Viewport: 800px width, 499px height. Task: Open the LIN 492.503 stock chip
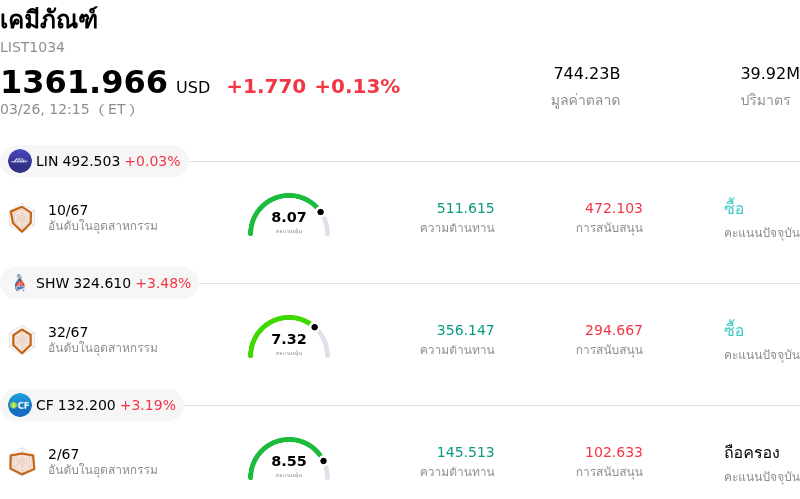(x=95, y=161)
